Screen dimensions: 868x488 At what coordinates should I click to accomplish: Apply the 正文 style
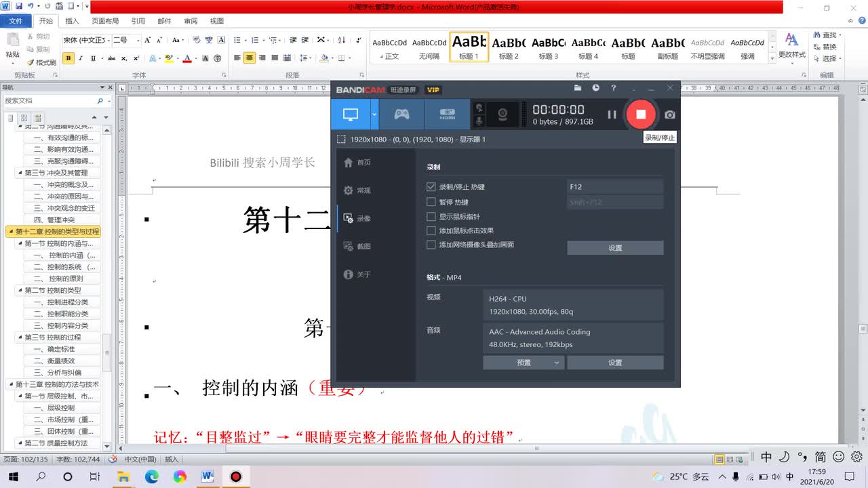tap(389, 47)
